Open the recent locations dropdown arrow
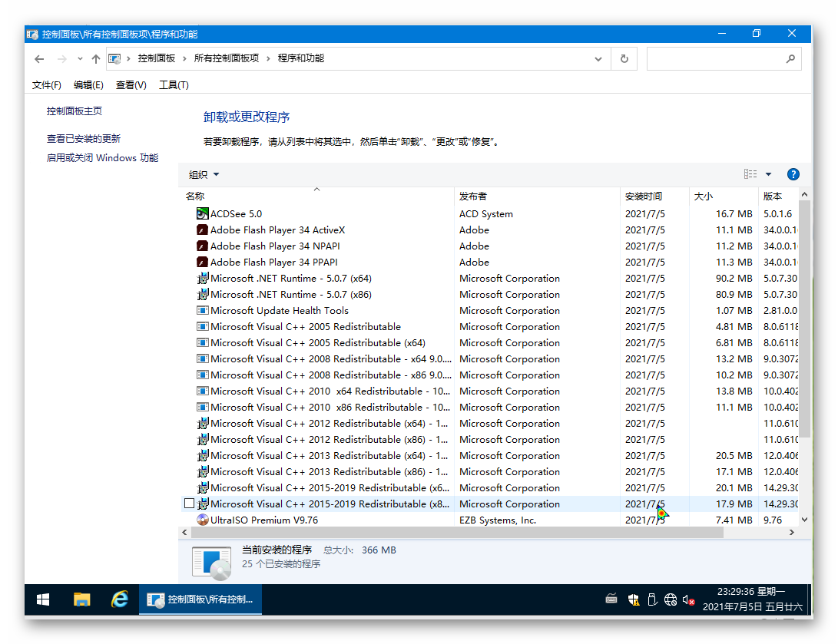 [80, 59]
